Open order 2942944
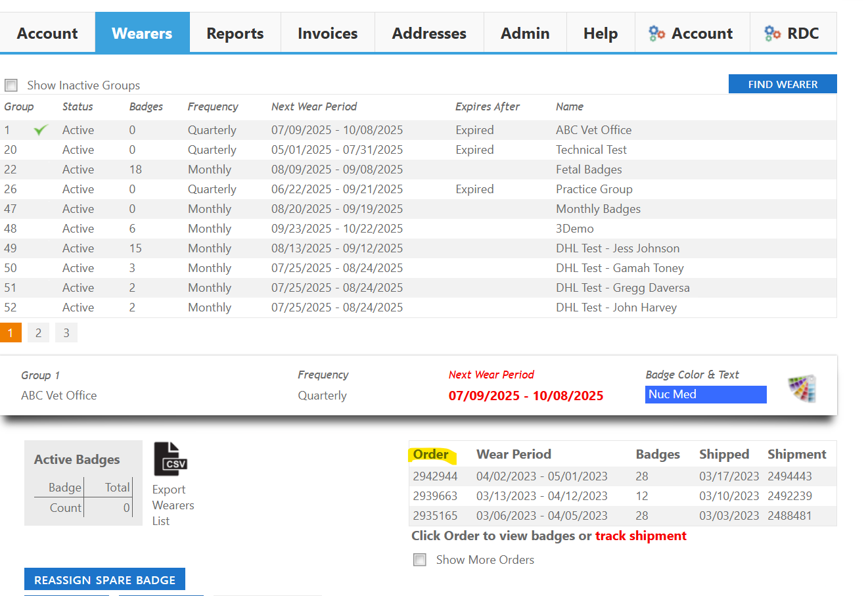Viewport: 868px width, 596px height. (435, 476)
